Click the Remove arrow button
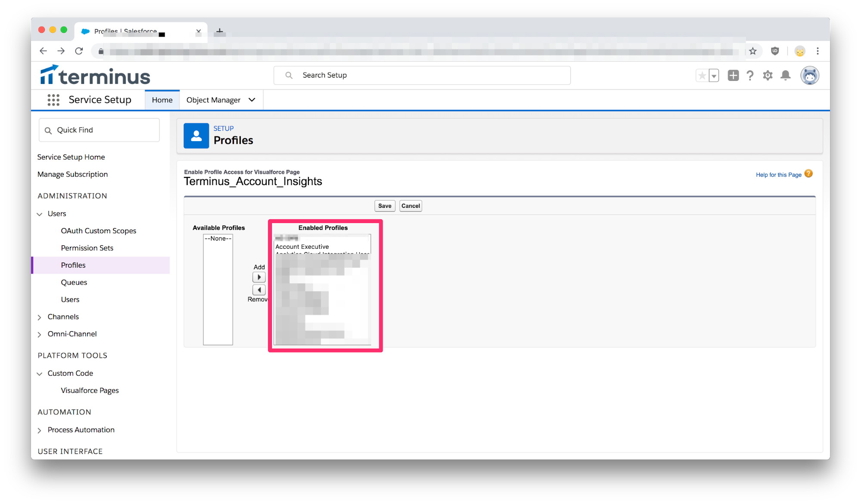Viewport: 861px width, 504px height. click(x=259, y=290)
